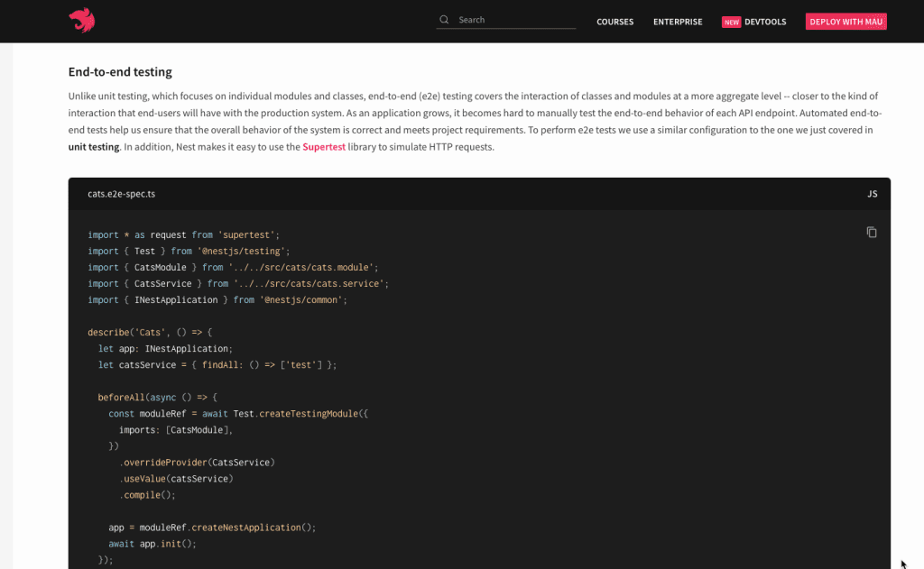Click the imports: [CatsModule] line

(176, 430)
